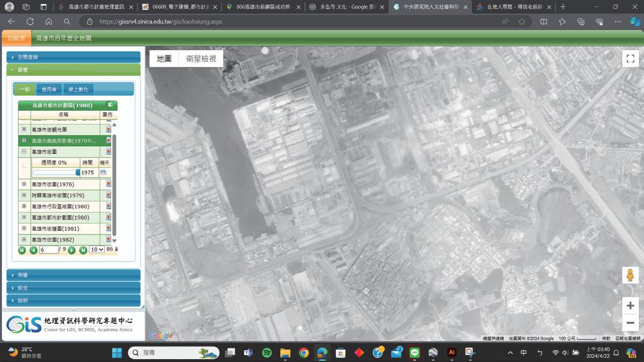Expand 測量 accordion section
The image size is (644, 362).
74,275
